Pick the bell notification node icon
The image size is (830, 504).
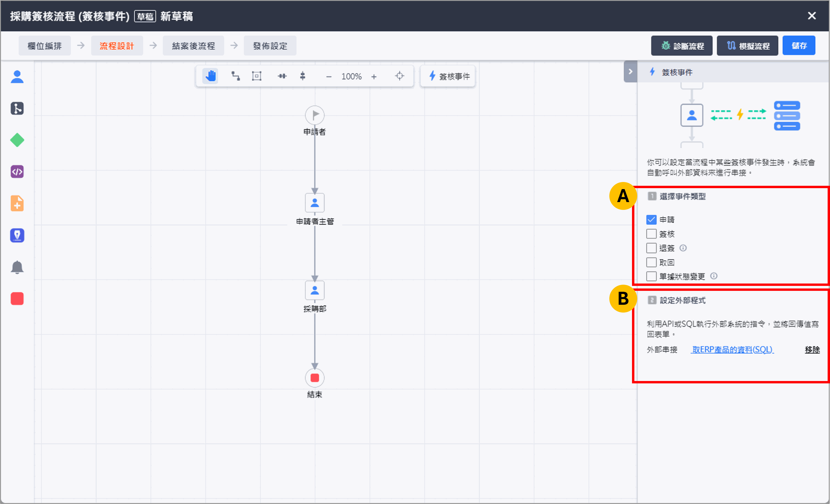point(17,267)
